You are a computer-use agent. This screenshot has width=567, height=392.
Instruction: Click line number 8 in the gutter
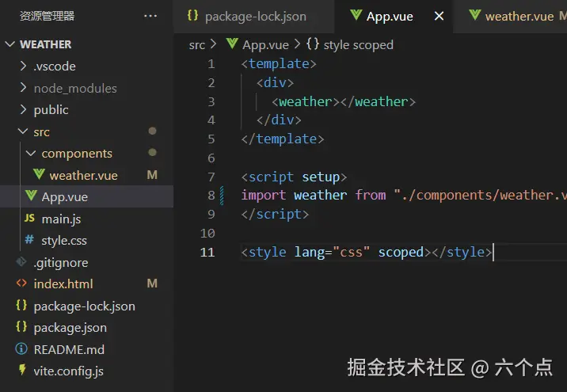(211, 196)
